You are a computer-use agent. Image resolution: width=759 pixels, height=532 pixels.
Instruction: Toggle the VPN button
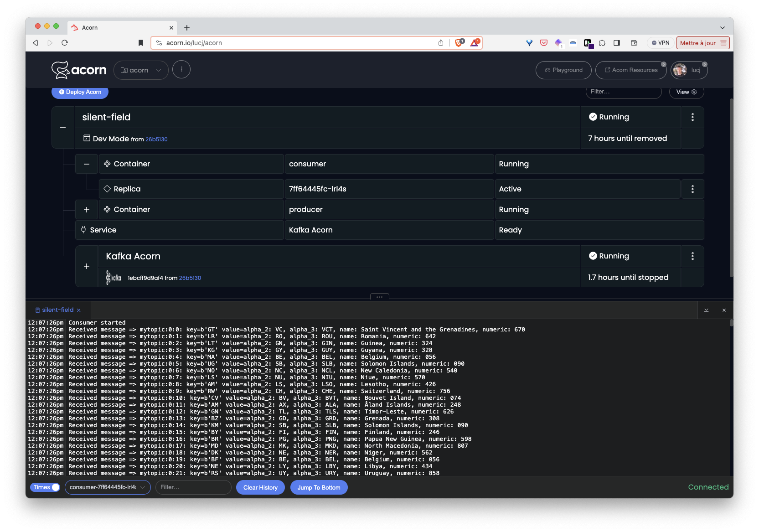[x=661, y=43]
